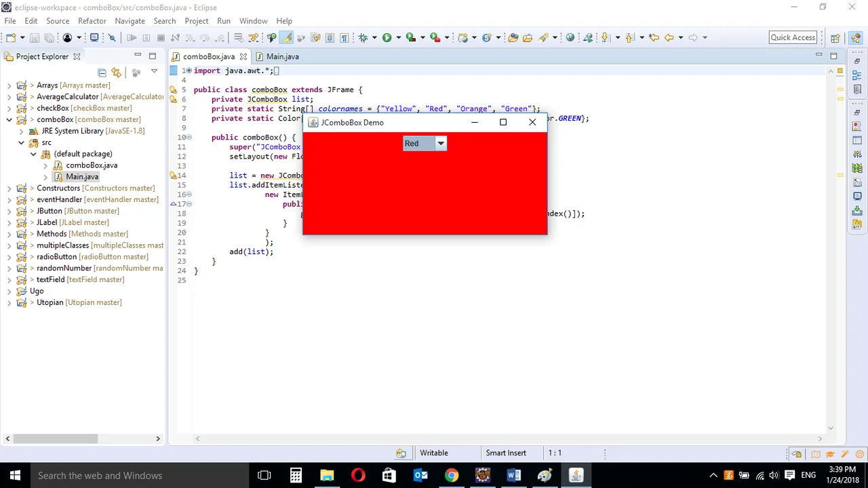This screenshot has height=488, width=868.
Task: Expand the Utopian project node
Action: pos(9,302)
